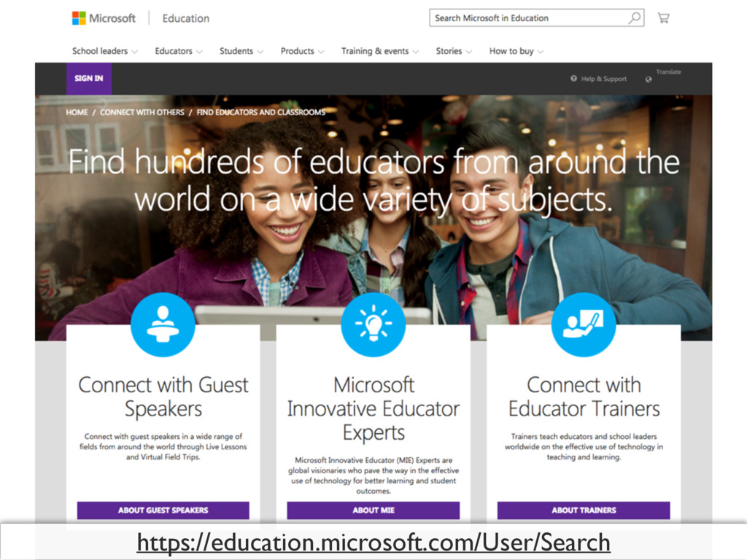This screenshot has height=560, width=747.
Task: Click the ABOUT TRAINERS button
Action: (x=584, y=510)
